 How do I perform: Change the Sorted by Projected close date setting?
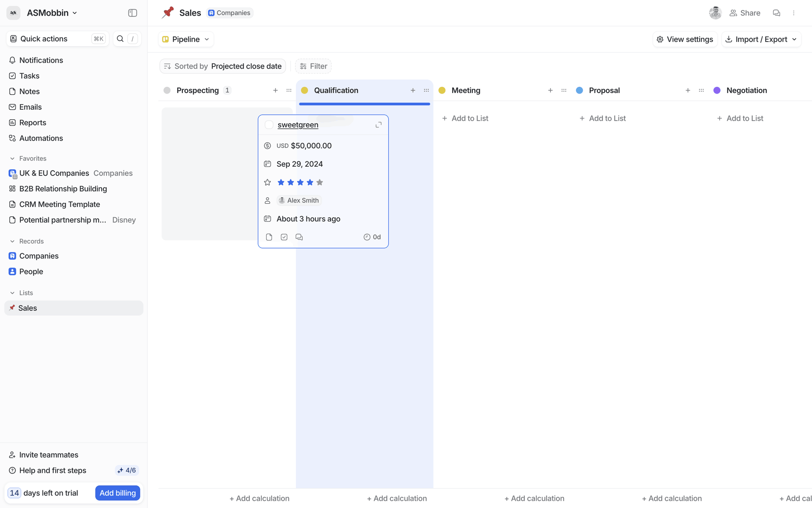click(x=223, y=66)
